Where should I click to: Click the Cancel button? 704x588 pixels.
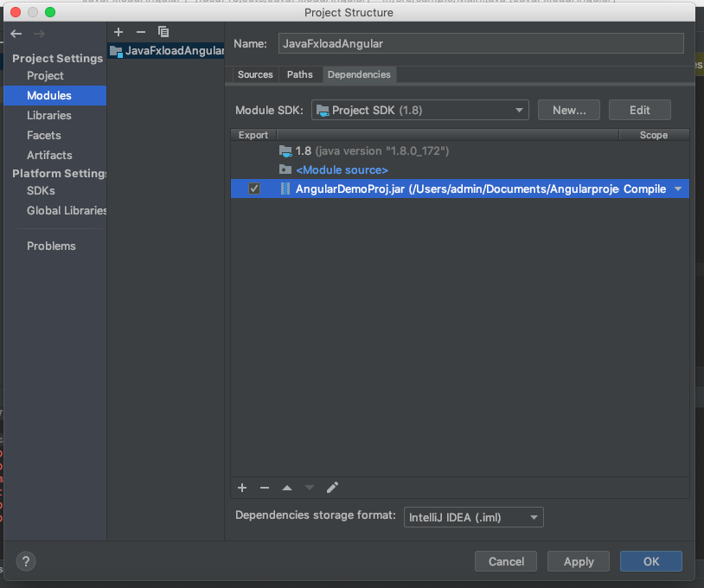tap(506, 561)
